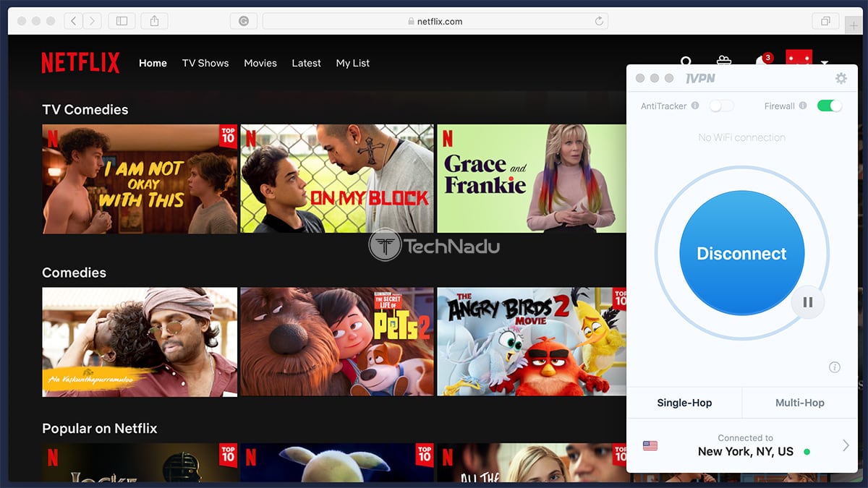Click the AntiTracker info icon

(695, 106)
